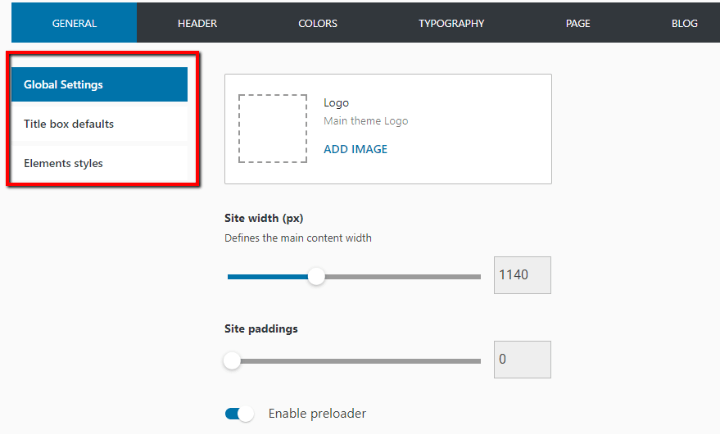Click the "Defines the main content width" text
The image size is (720, 434).
[298, 238]
